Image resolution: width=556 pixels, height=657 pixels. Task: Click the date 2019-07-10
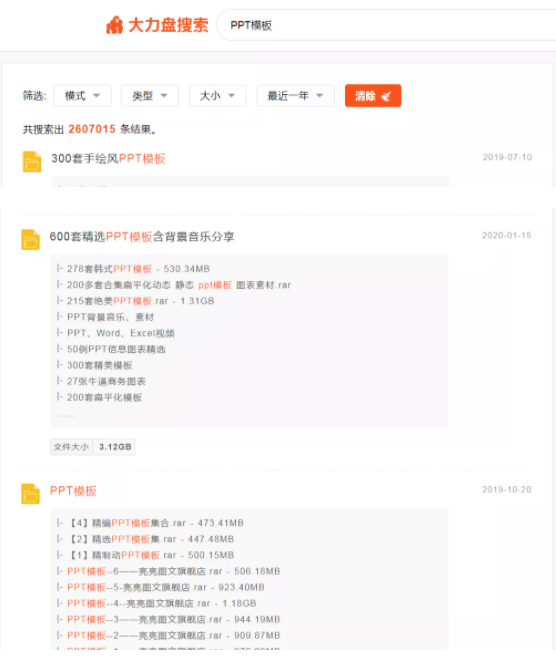tap(507, 158)
